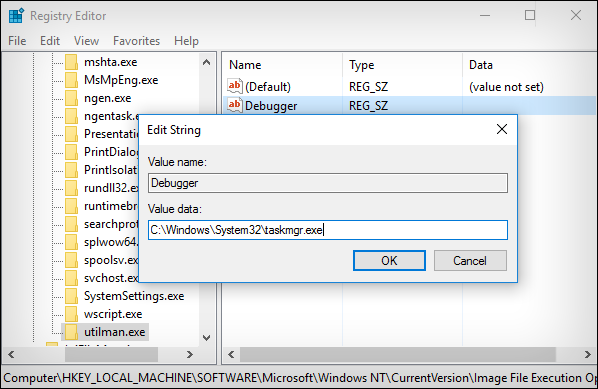This screenshot has height=389, width=598.
Task: Select the SystemSettings.exe key name
Action: point(134,296)
